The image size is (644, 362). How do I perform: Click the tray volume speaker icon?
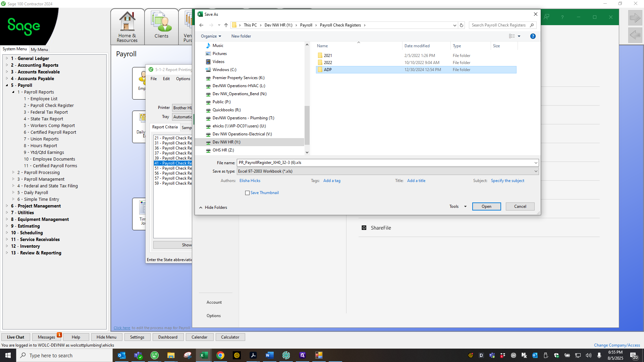[589, 355]
